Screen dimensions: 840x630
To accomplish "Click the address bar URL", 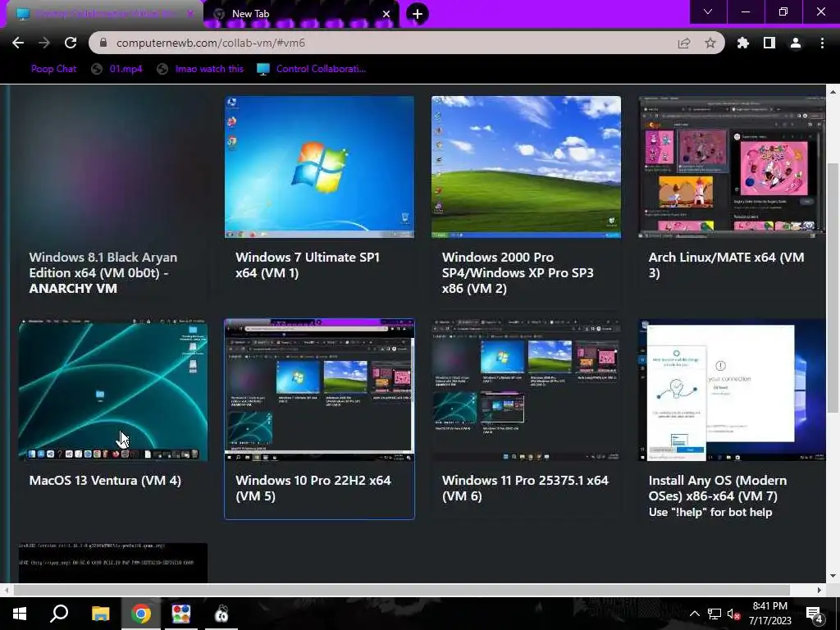I will tap(211, 43).
